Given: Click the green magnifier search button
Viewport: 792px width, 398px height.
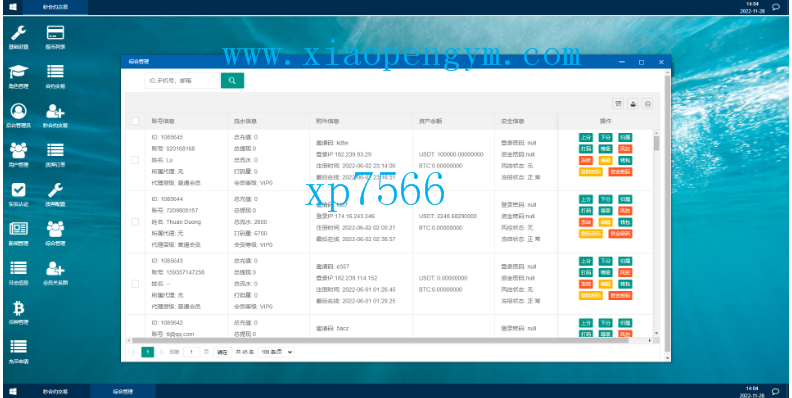Looking at the screenshot, I should (232, 80).
